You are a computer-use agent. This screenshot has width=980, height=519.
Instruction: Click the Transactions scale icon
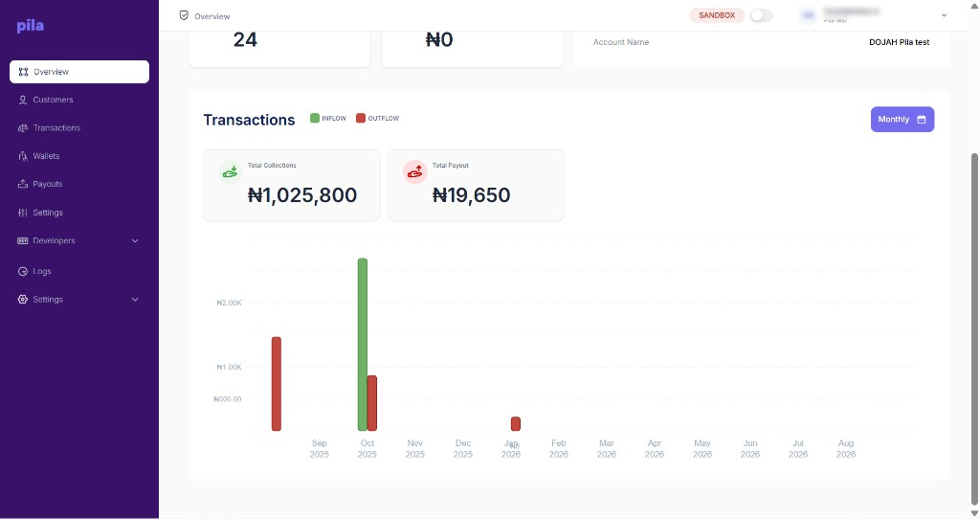23,128
